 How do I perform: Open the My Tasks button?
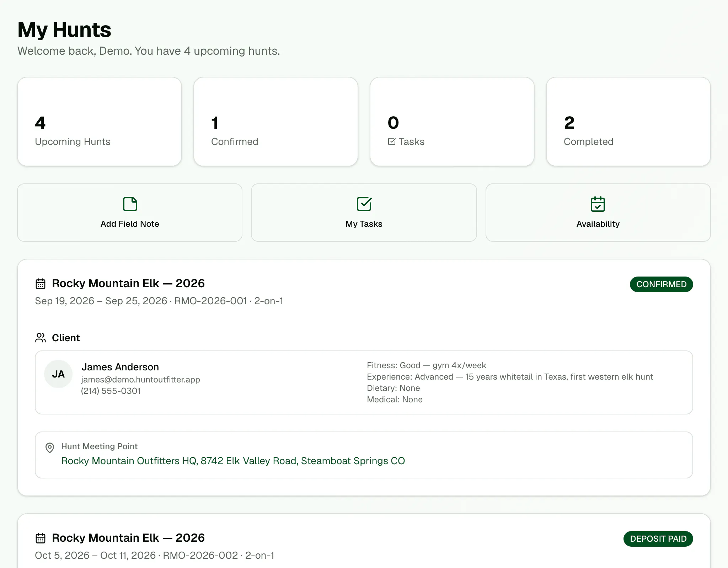pos(364,213)
